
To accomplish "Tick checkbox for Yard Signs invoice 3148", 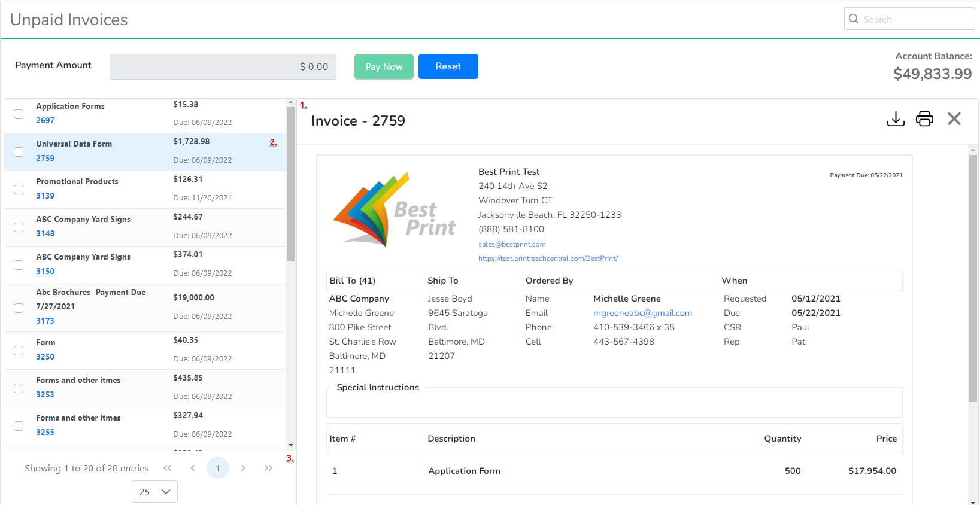I will [19, 227].
